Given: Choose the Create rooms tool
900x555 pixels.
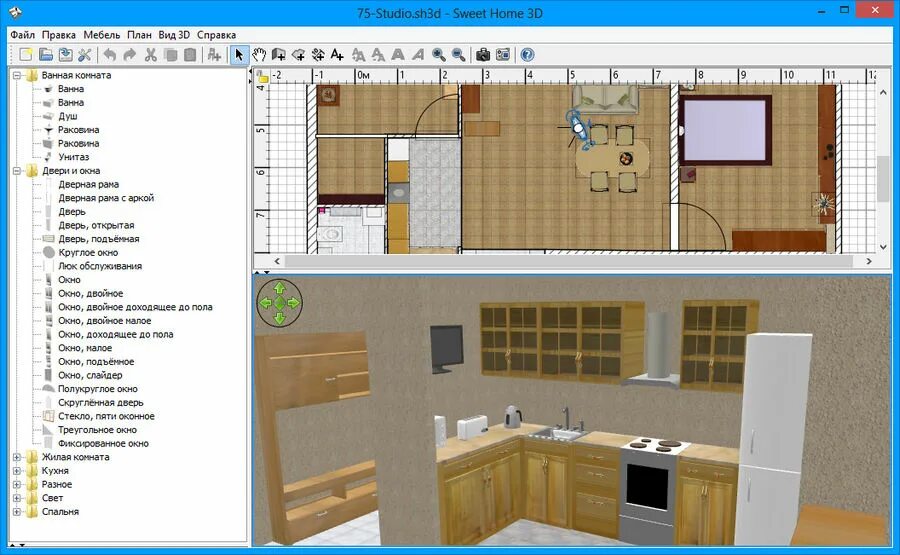Looking at the screenshot, I should click(x=298, y=55).
